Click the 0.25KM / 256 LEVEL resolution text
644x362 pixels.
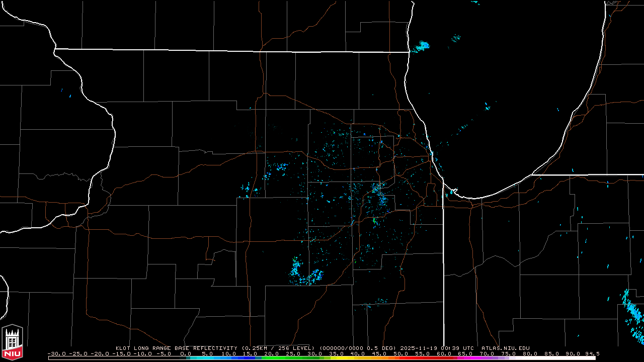(x=278, y=348)
